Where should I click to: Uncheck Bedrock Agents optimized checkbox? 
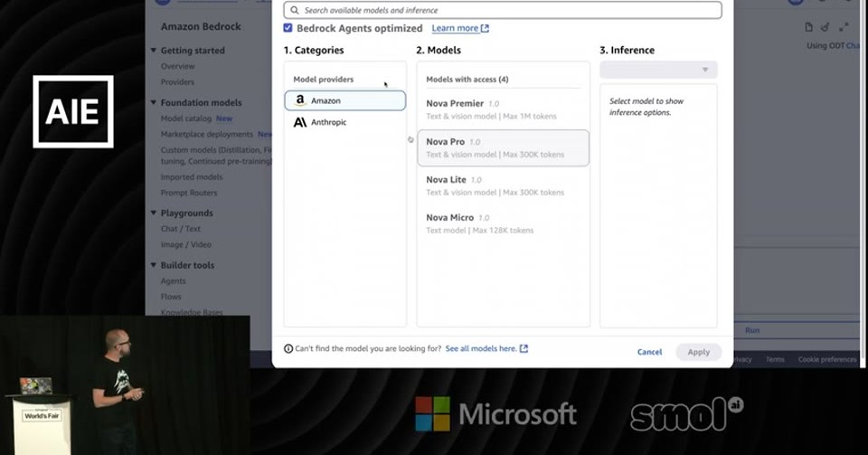click(x=288, y=28)
